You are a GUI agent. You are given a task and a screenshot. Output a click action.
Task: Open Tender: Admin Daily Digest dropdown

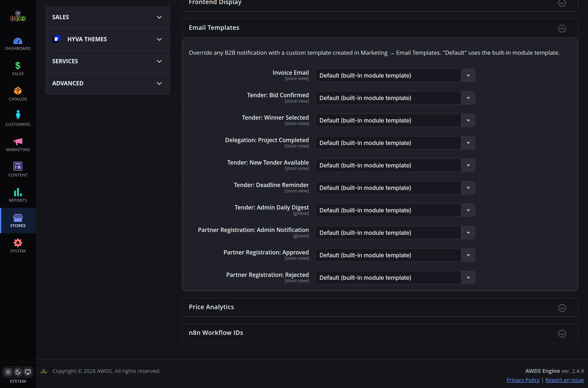pyautogui.click(x=395, y=210)
